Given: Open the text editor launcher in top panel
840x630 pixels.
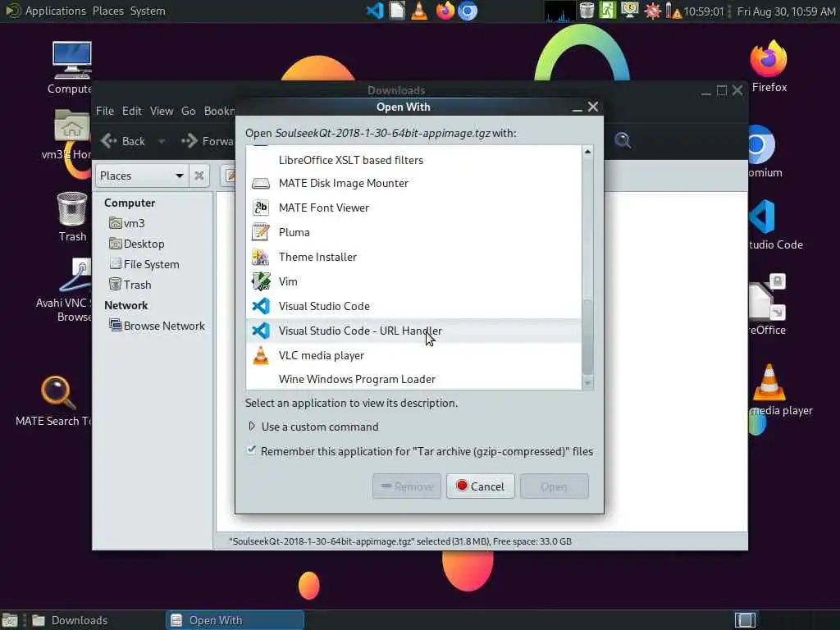Looking at the screenshot, I should click(397, 11).
